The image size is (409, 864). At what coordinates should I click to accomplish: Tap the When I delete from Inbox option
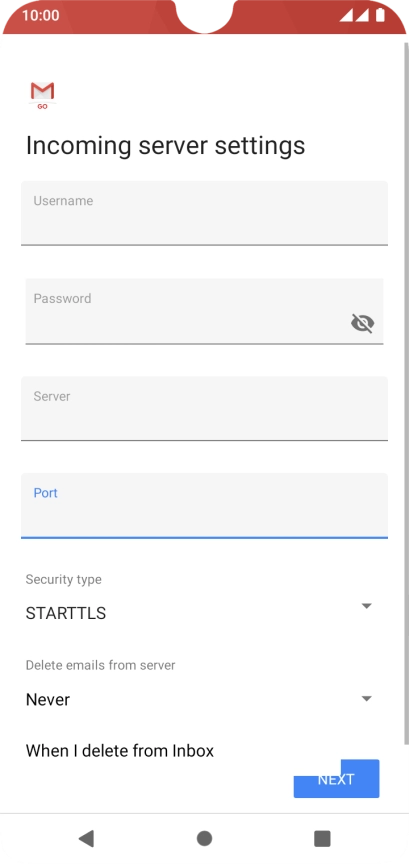tap(120, 750)
